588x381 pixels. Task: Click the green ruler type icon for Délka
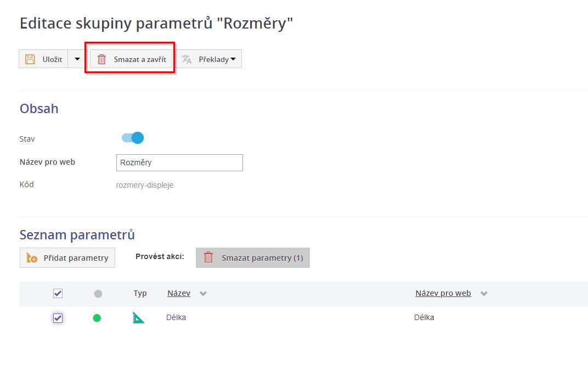(139, 317)
